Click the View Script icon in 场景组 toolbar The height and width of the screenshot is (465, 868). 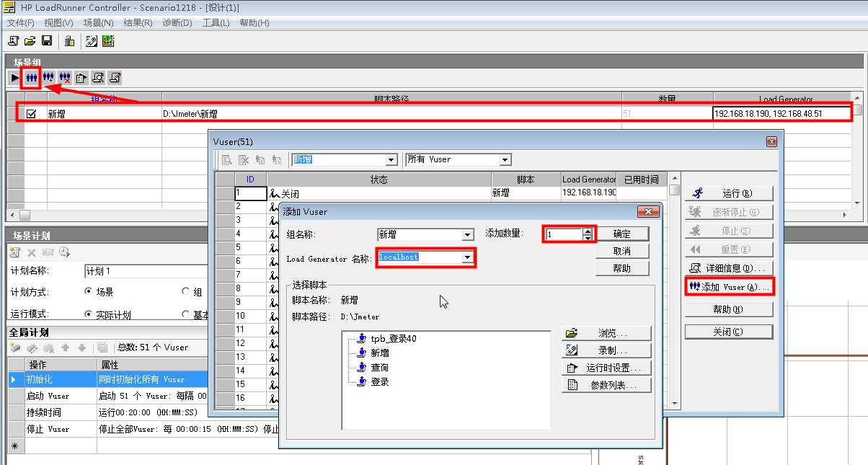click(115, 77)
